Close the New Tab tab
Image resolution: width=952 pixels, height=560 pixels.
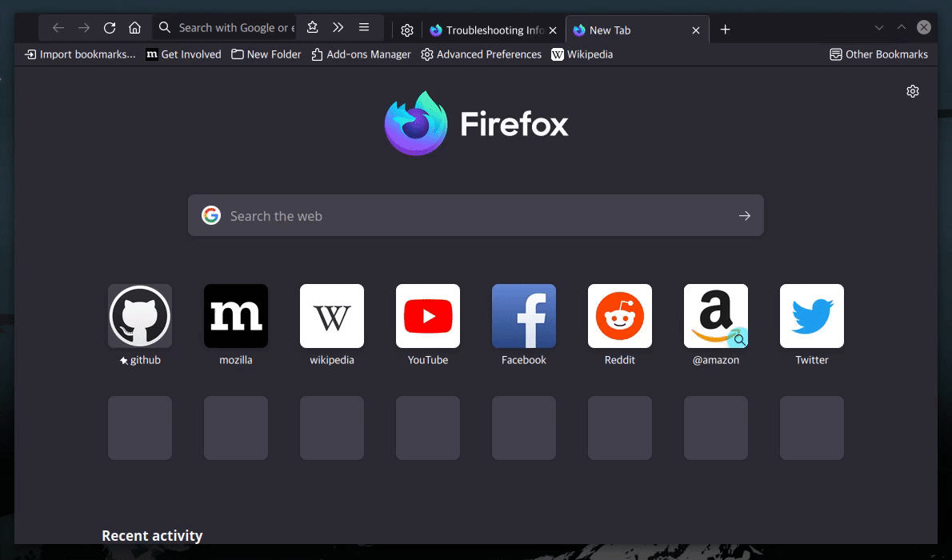(x=696, y=30)
